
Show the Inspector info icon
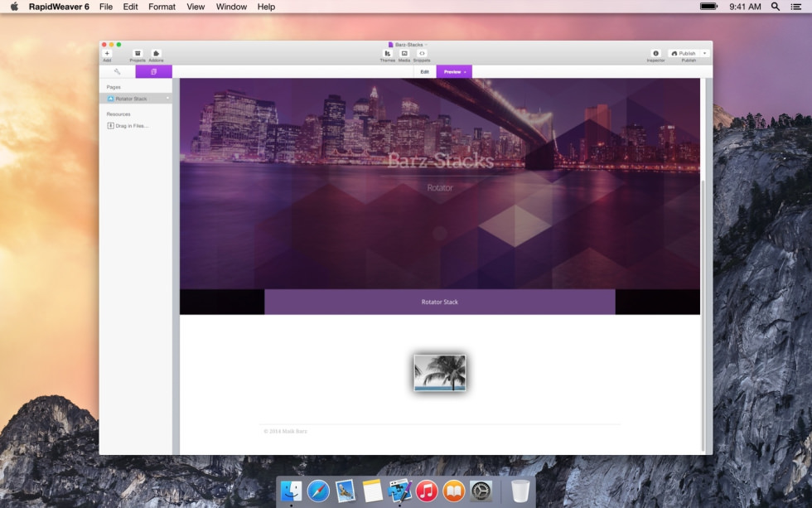pos(655,53)
